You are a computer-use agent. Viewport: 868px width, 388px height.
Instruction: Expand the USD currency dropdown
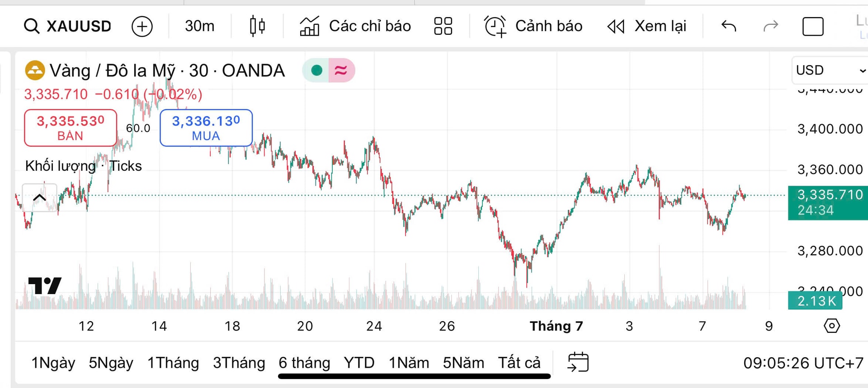830,70
